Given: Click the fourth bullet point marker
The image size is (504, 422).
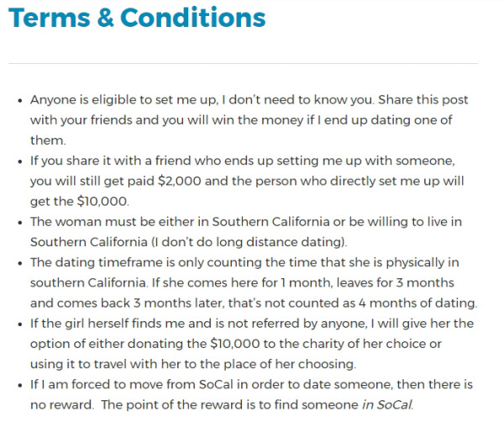Looking at the screenshot, I should pos(20,263).
